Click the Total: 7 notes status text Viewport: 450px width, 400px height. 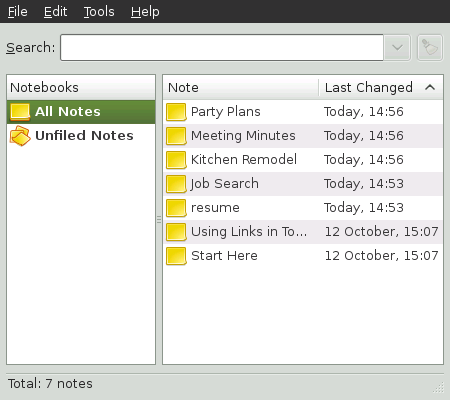50,384
